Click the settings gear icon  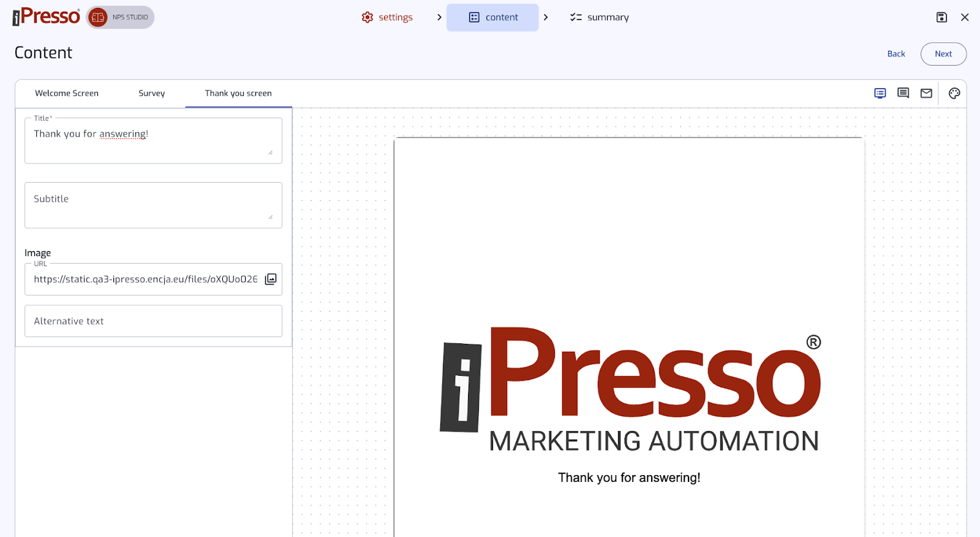coord(367,17)
